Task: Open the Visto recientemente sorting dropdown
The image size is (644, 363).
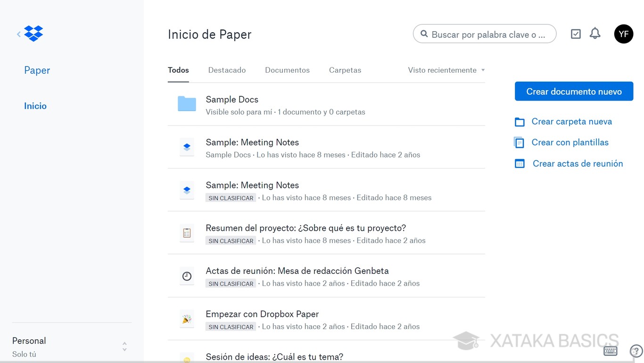Action: coord(446,70)
